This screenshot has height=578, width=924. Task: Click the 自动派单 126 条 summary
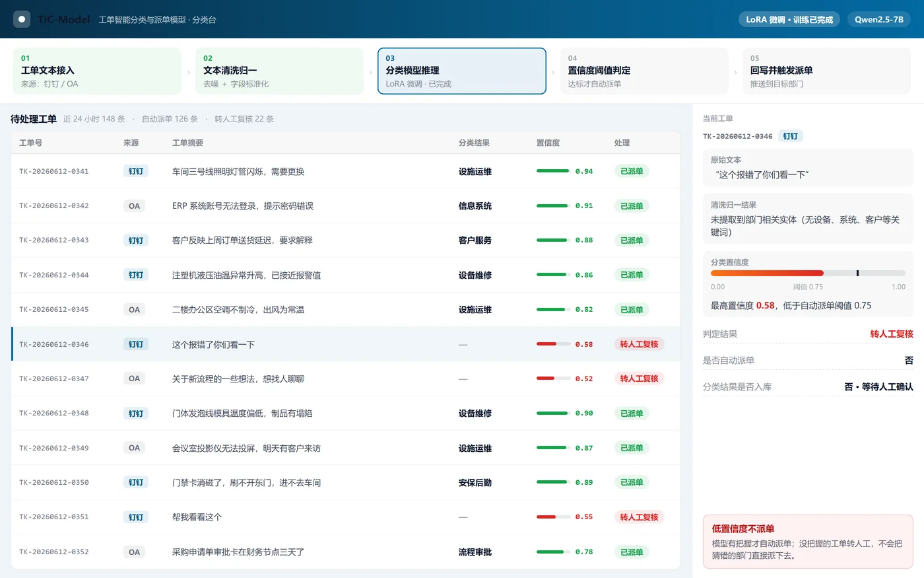[170, 119]
